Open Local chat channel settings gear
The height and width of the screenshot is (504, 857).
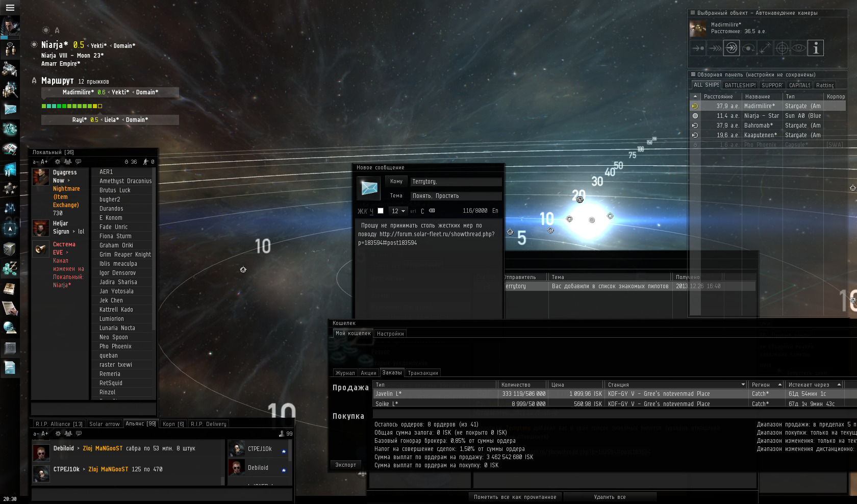pyautogui.click(x=58, y=162)
